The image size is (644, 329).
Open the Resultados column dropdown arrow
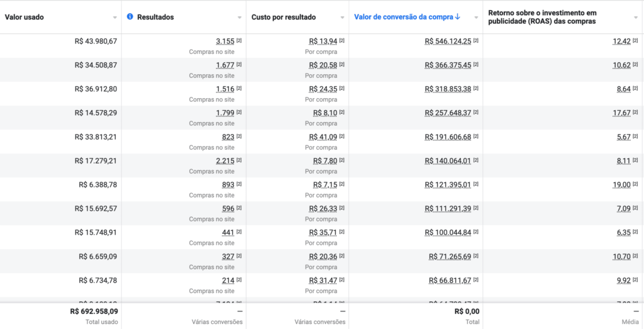[x=240, y=18]
